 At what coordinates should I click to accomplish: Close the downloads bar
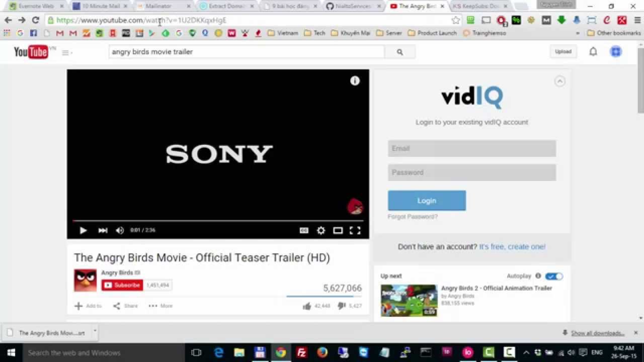[635, 333]
